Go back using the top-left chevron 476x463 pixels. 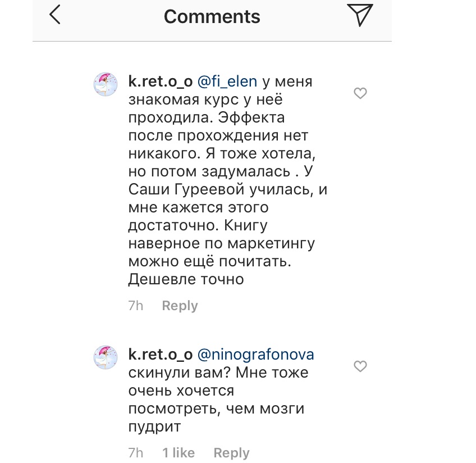[55, 15]
